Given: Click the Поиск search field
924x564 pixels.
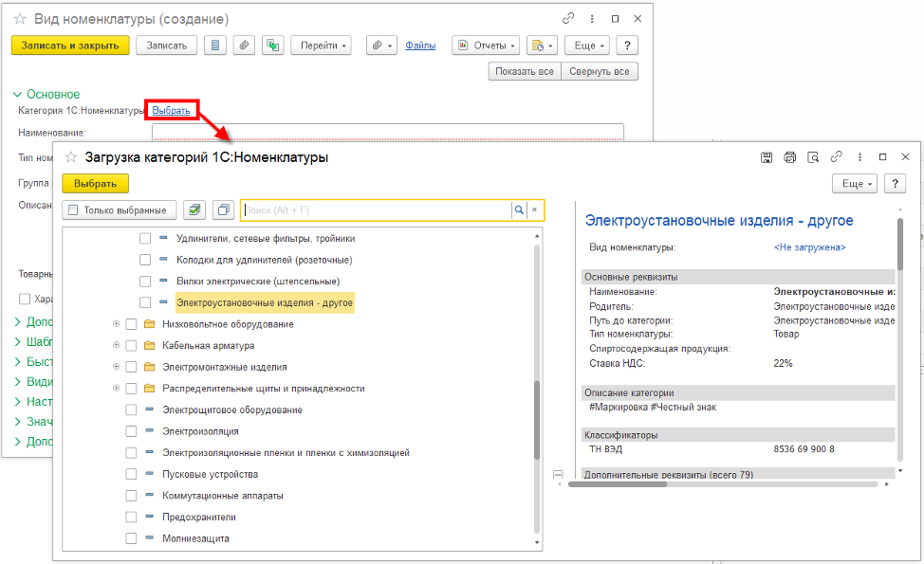Looking at the screenshot, I should [376, 210].
